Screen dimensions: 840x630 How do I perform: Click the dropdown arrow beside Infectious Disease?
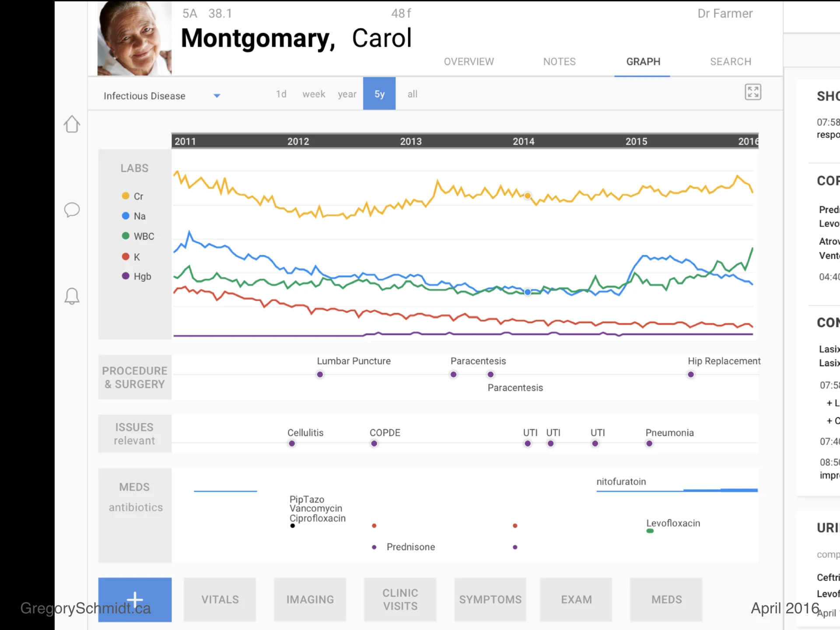(x=217, y=96)
